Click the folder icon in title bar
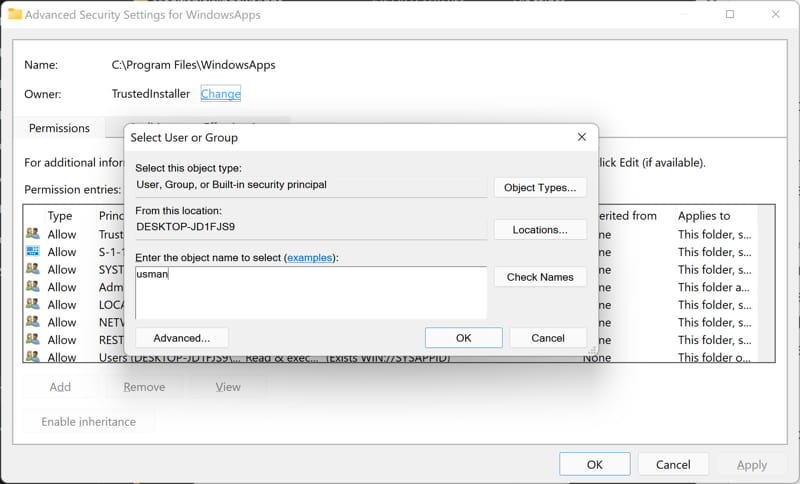 click(x=15, y=14)
